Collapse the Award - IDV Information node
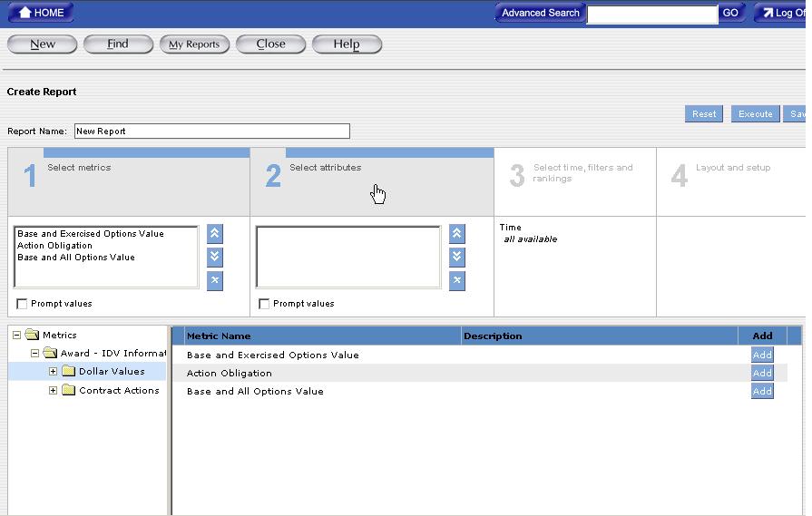 point(34,353)
